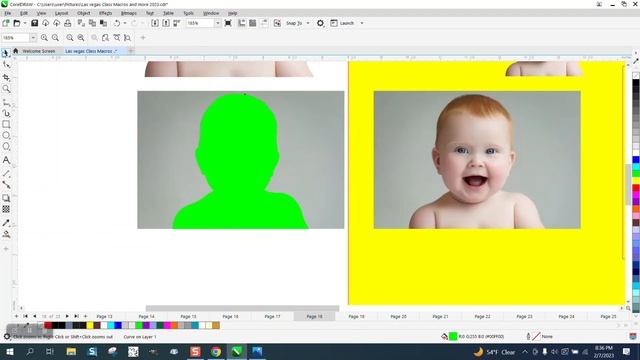This screenshot has width=640, height=360.
Task: Select the Drop Shadow tool
Action: pyautogui.click(x=6, y=198)
